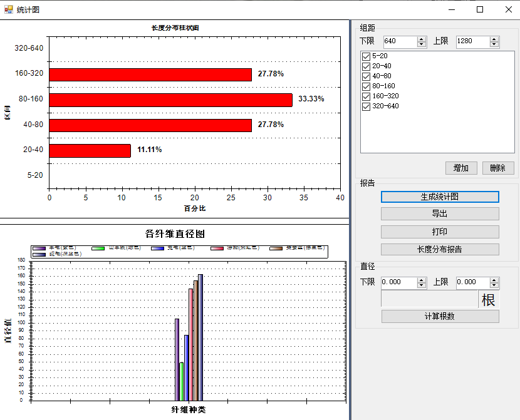The height and width of the screenshot is (420, 520).
Task: Increase 直径 下限 value with the up arrow
Action: coord(422,279)
